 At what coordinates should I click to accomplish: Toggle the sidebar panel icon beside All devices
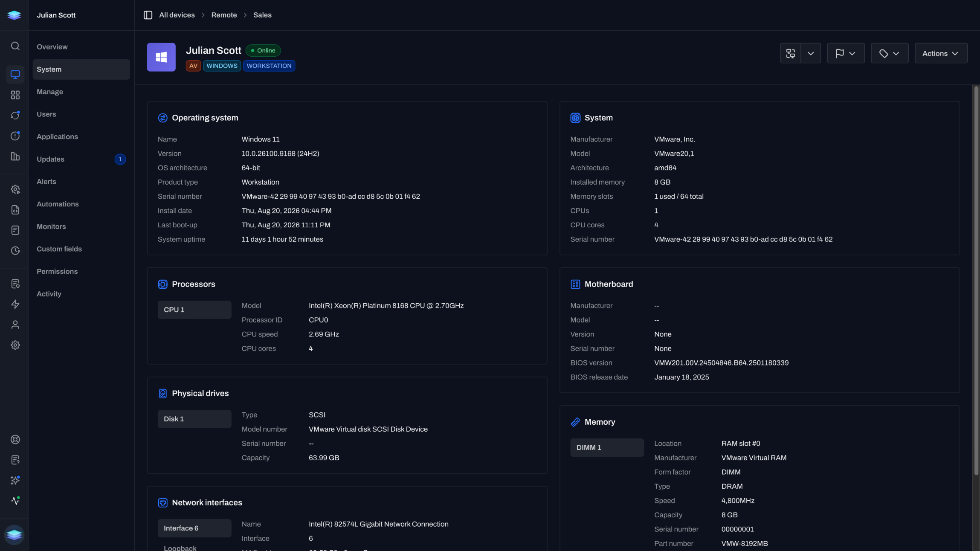click(x=148, y=15)
